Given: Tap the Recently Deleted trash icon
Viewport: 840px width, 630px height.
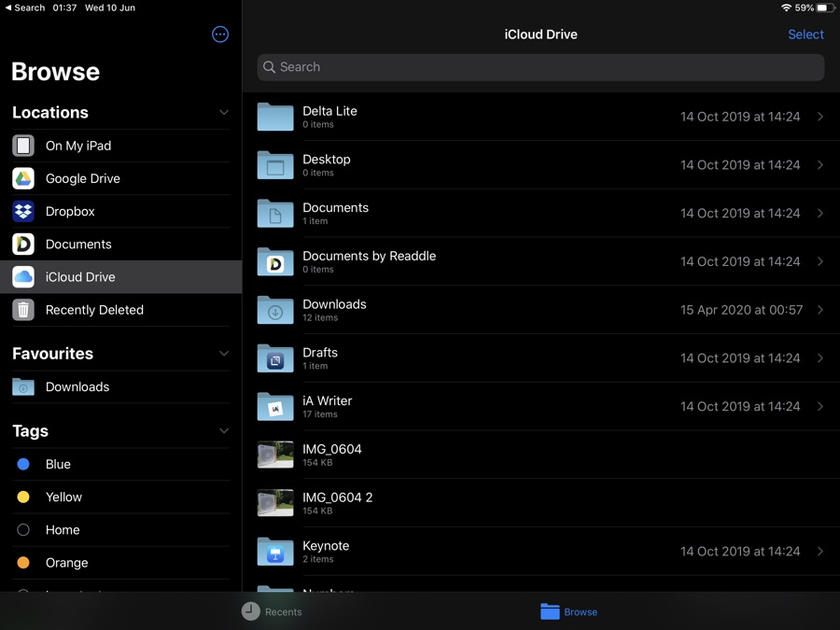Looking at the screenshot, I should pos(23,310).
